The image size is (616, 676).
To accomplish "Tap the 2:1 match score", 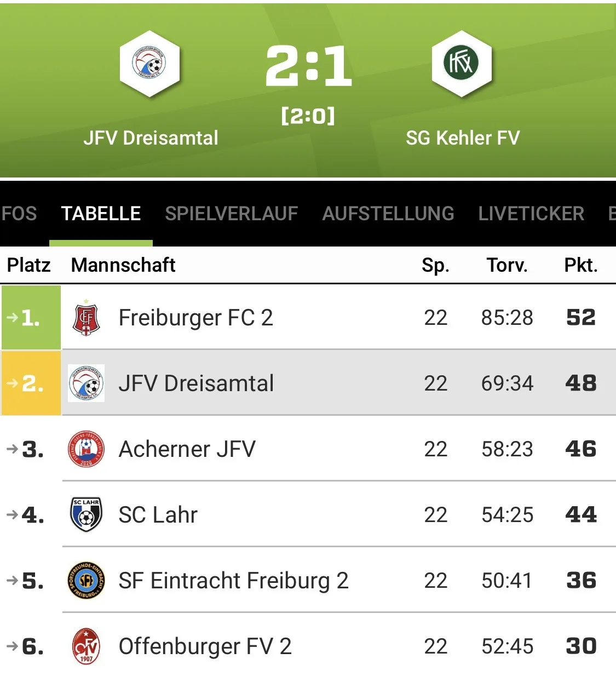I will (308, 66).
